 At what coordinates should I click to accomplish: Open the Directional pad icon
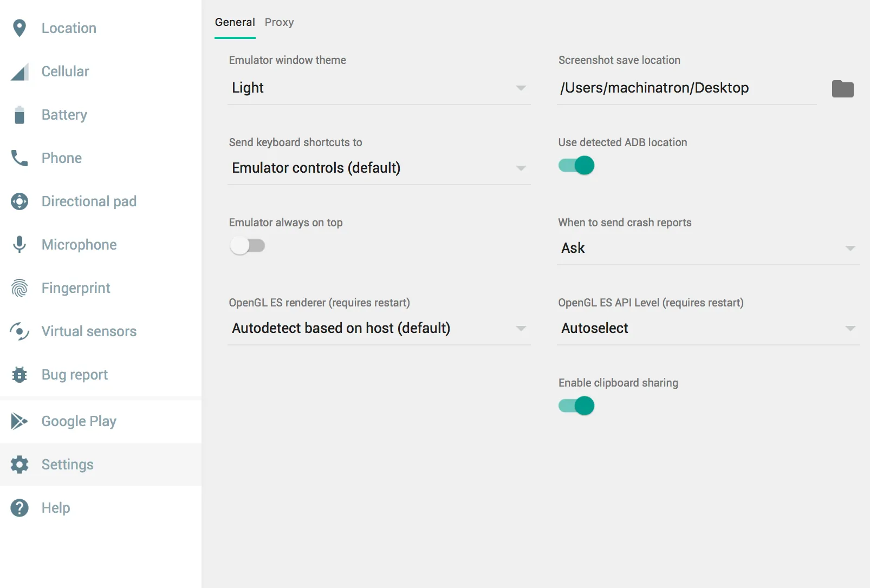(20, 201)
